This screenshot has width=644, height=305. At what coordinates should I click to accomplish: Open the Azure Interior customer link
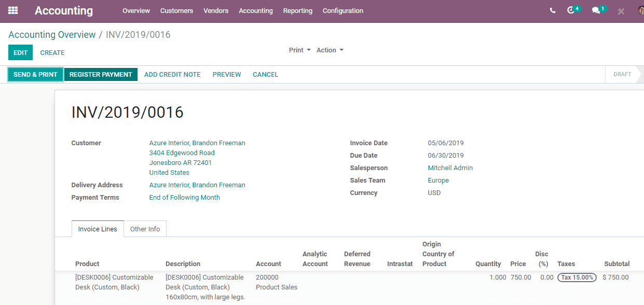click(197, 143)
